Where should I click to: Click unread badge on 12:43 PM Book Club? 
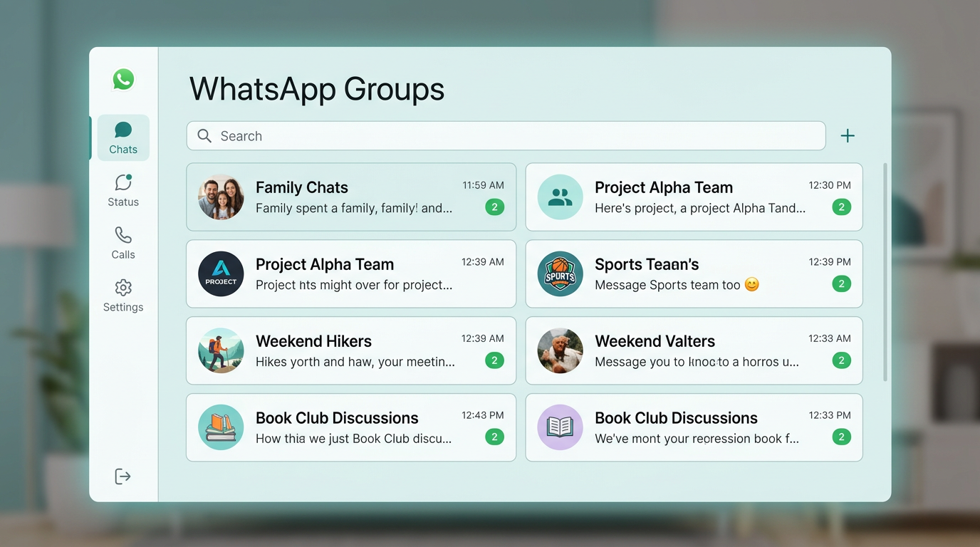click(x=495, y=437)
